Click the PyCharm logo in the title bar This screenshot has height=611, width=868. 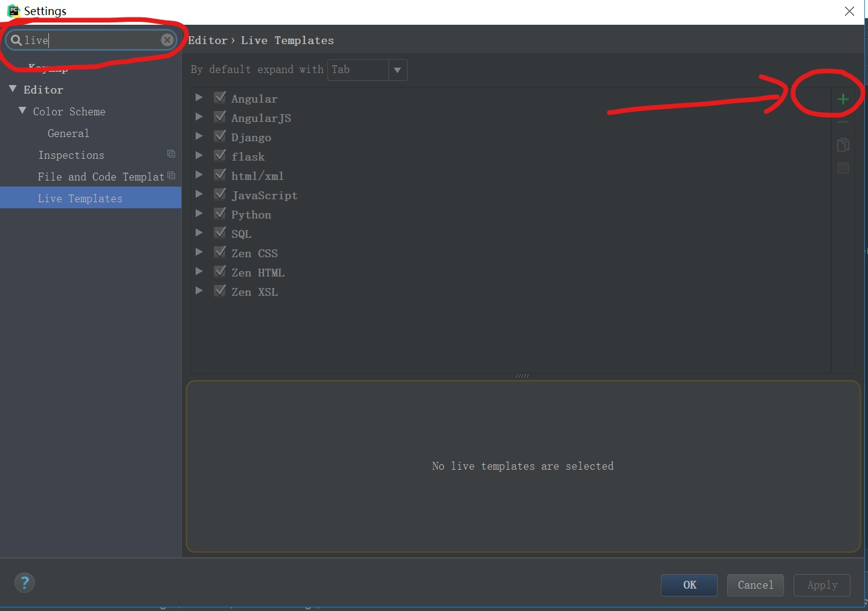point(13,11)
